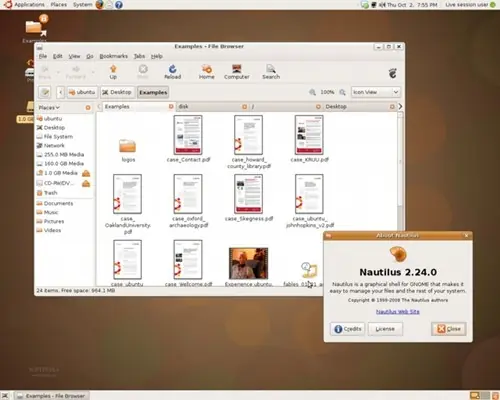This screenshot has width=500, height=400.
Task: Close the Examples tab
Action: pos(171,107)
